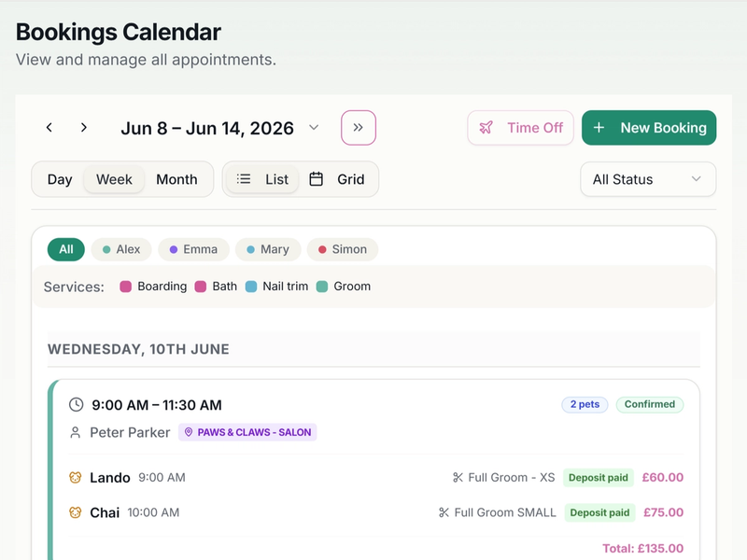
Task: Toggle the Simon staff filter
Action: [x=343, y=249]
